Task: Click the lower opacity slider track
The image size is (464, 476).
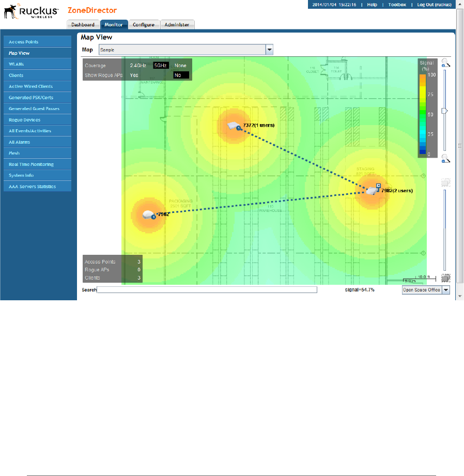Action: [x=444, y=230]
